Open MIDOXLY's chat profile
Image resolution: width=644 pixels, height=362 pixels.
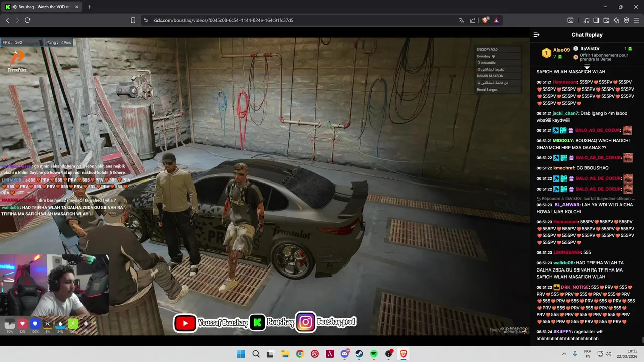[x=563, y=141]
